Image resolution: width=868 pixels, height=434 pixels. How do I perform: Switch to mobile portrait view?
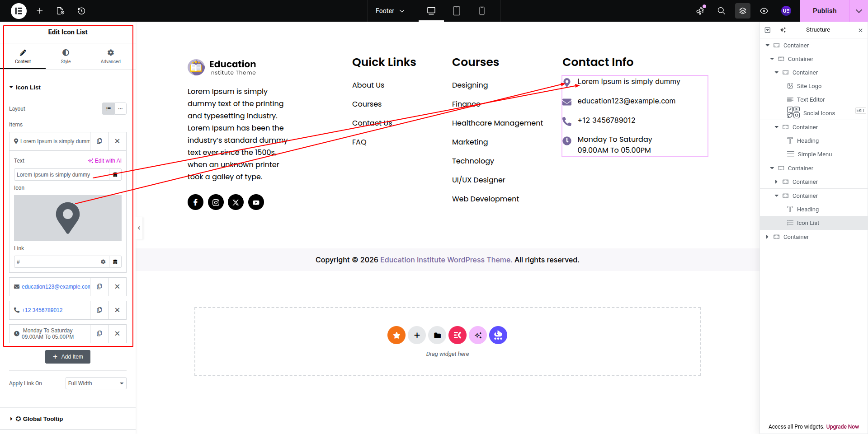pyautogui.click(x=481, y=11)
